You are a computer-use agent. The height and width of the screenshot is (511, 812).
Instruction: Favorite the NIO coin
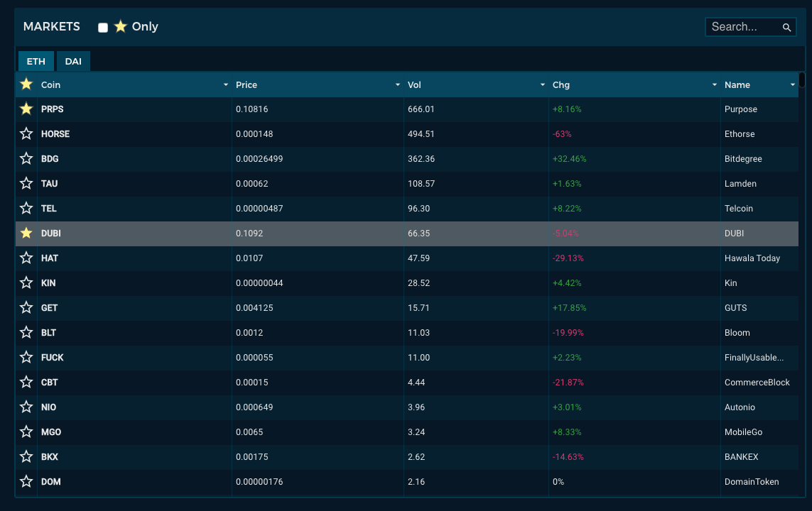pos(26,407)
